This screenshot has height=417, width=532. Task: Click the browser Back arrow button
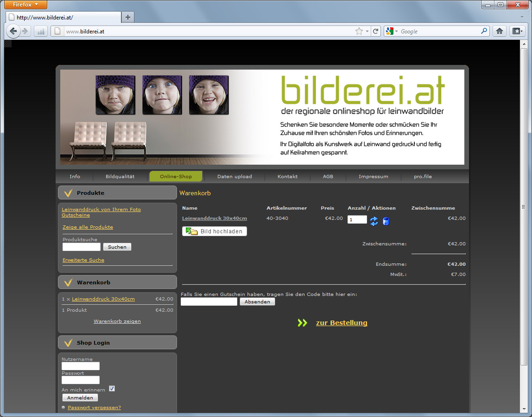13,31
